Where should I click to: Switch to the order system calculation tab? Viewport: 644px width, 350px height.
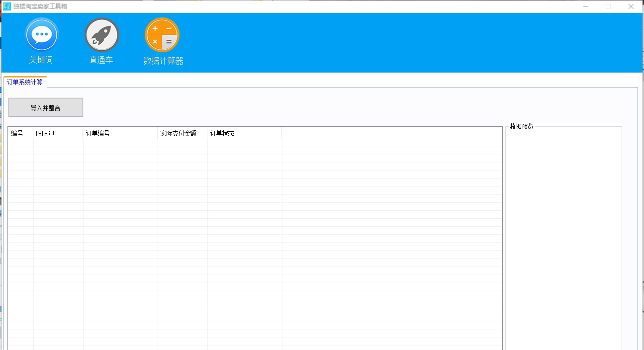click(25, 82)
